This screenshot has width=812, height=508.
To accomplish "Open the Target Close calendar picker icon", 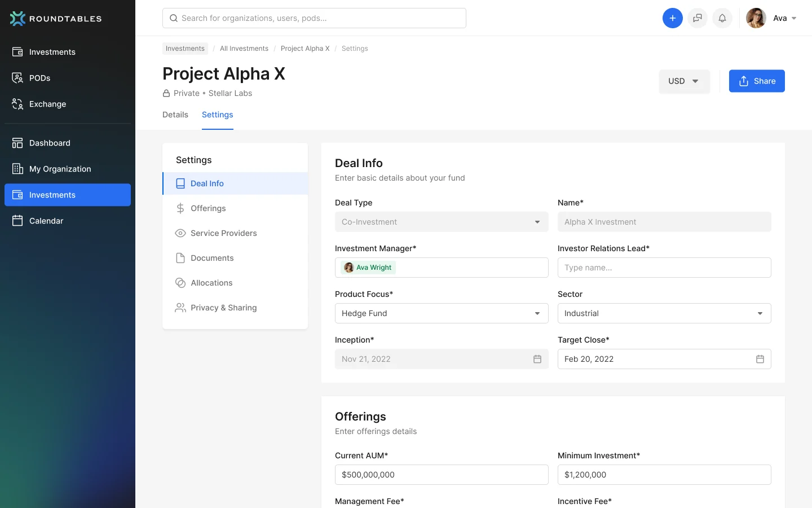I will [x=760, y=359].
